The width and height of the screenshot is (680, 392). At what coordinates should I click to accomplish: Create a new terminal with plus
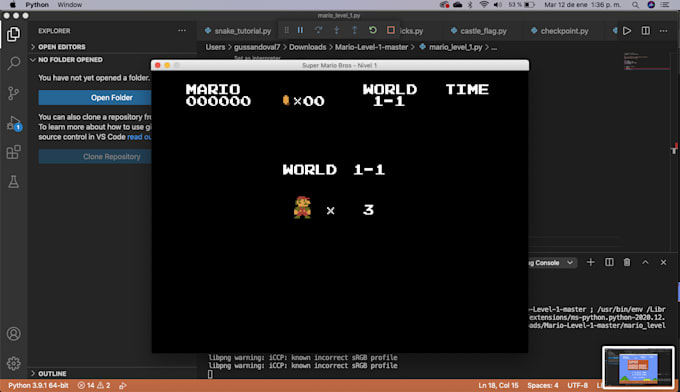click(x=591, y=262)
